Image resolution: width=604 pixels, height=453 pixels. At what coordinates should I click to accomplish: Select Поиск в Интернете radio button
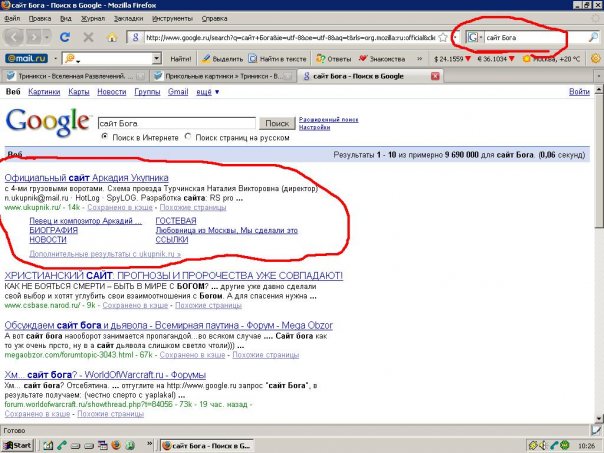pos(104,137)
